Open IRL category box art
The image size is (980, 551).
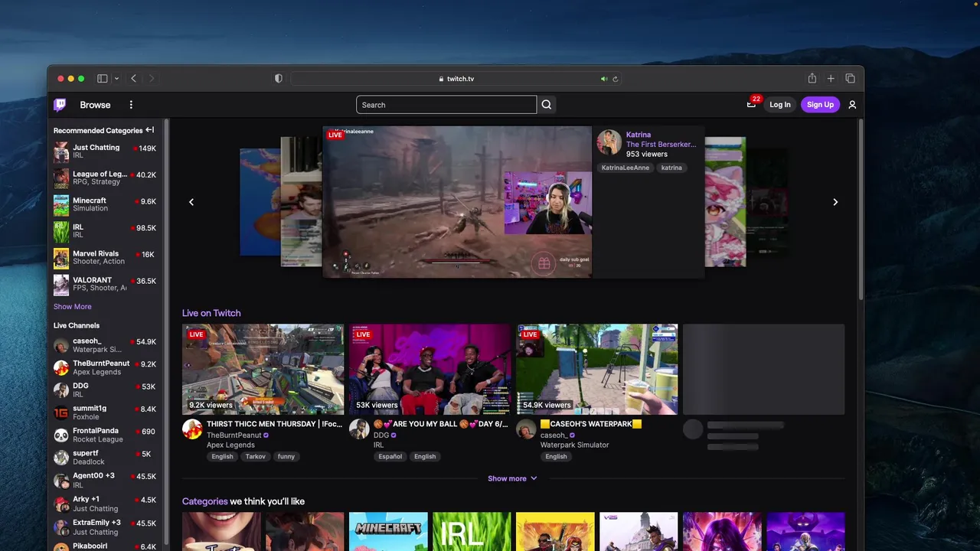472,532
